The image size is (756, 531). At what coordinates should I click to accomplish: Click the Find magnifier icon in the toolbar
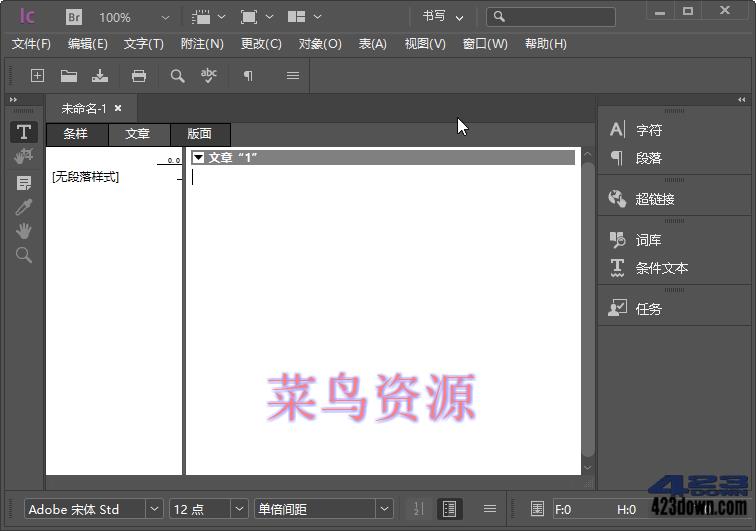[x=177, y=76]
